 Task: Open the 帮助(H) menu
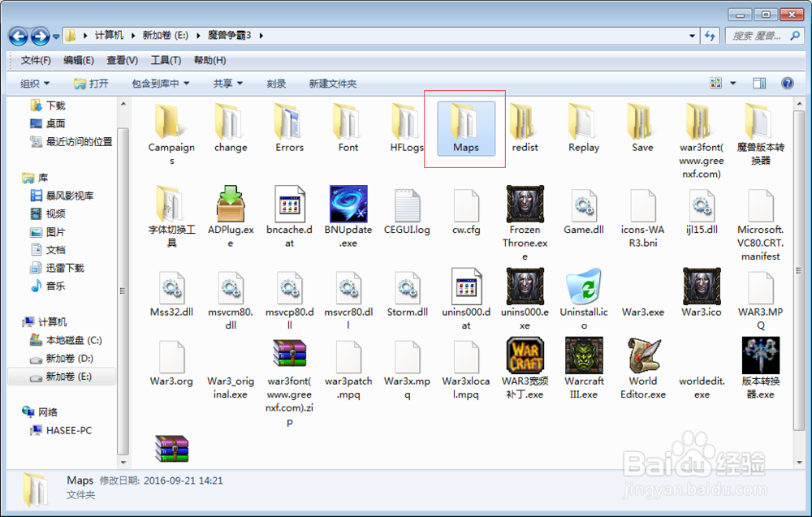(x=209, y=61)
